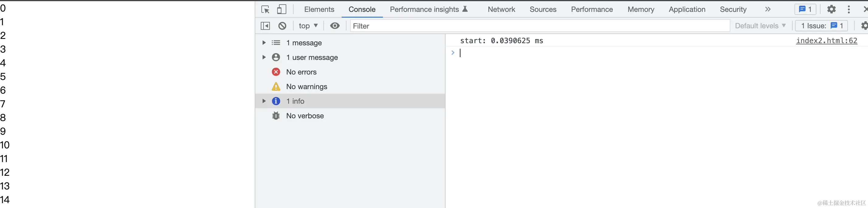The image size is (868, 208).
Task: Click the clear console icon
Action: [282, 26]
